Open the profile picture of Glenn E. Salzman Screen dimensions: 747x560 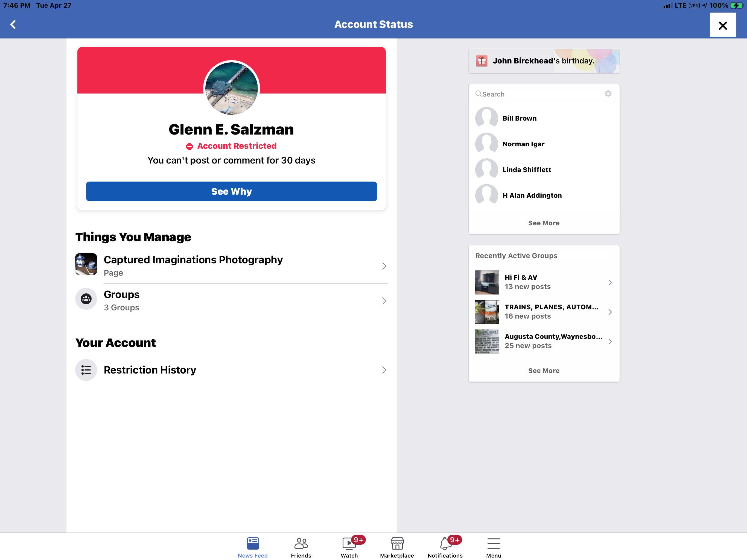[231, 89]
